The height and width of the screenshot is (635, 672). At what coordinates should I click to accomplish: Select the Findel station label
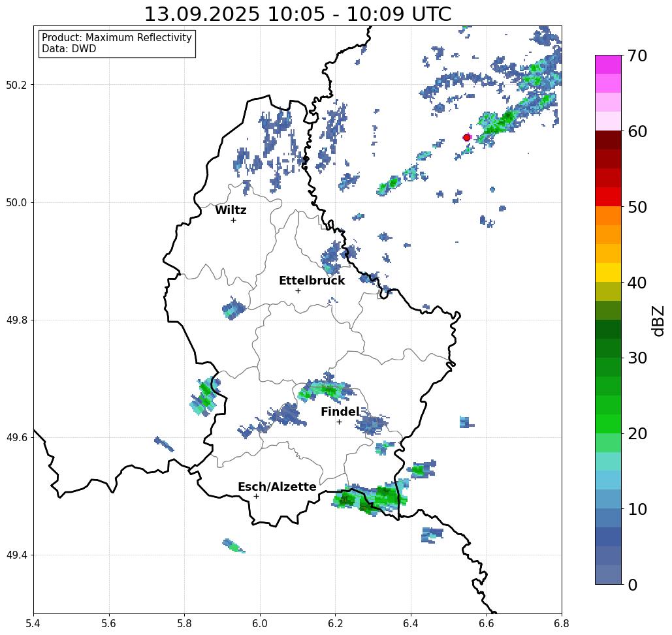point(340,412)
